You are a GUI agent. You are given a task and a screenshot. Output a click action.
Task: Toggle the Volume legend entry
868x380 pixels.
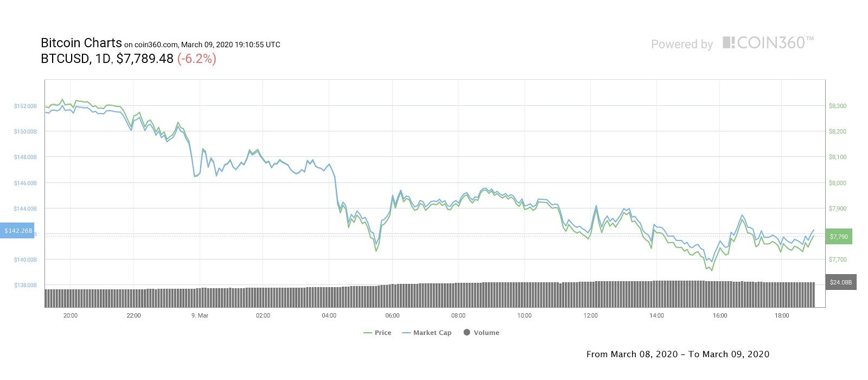[x=481, y=333]
